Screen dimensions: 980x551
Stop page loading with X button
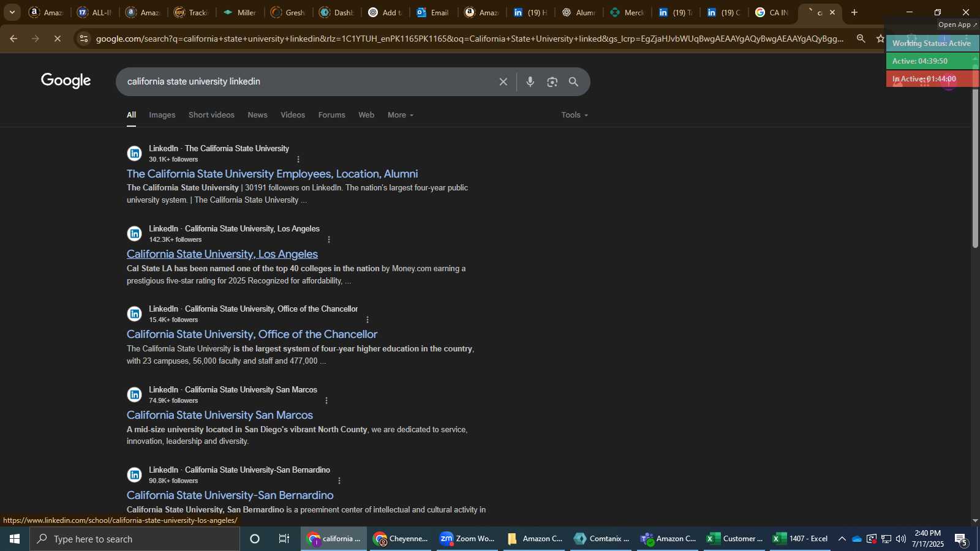pyautogui.click(x=57, y=39)
